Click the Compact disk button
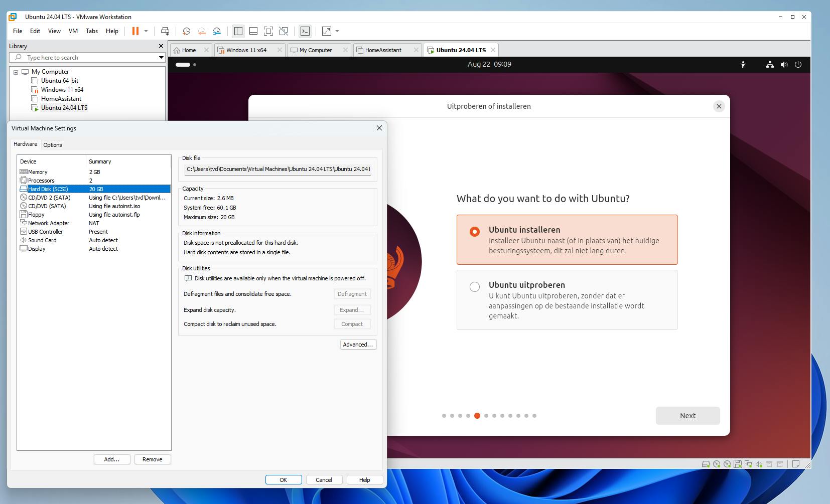 pos(352,324)
